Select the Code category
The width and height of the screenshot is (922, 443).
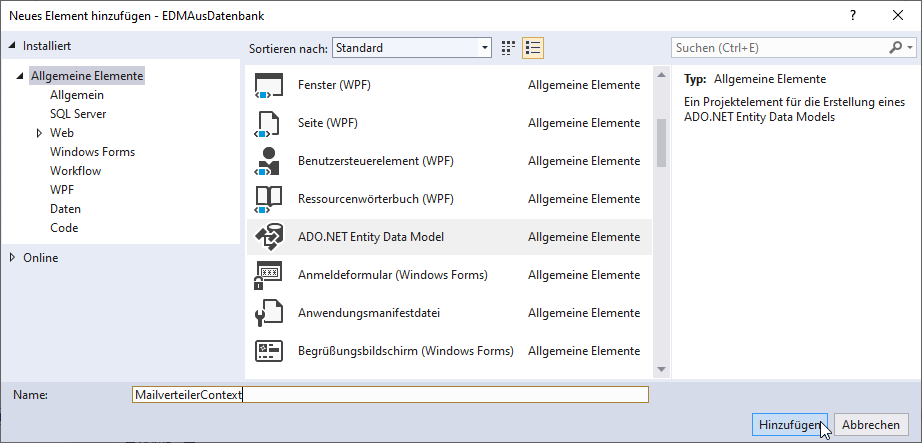pyautogui.click(x=64, y=228)
